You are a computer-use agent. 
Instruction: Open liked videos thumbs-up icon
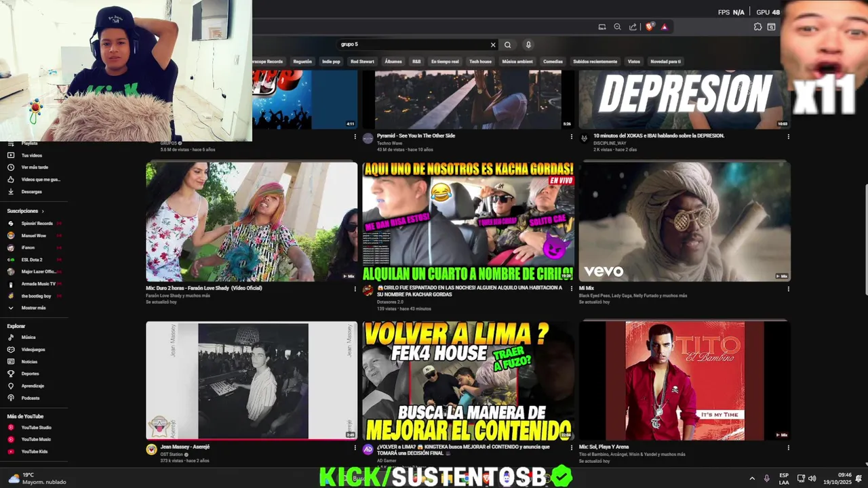(x=10, y=180)
